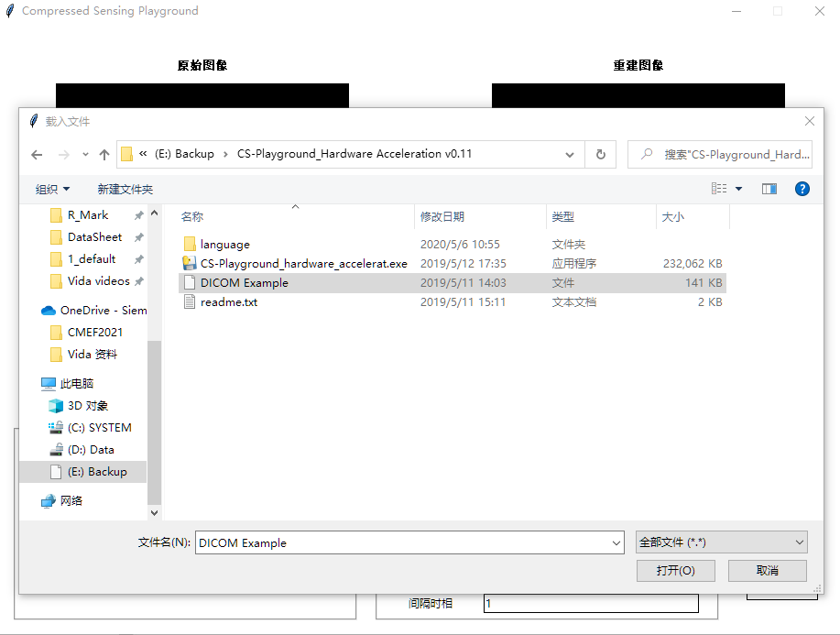The image size is (840, 635).
Task: Sort files by 名称 column
Action: coord(192,217)
